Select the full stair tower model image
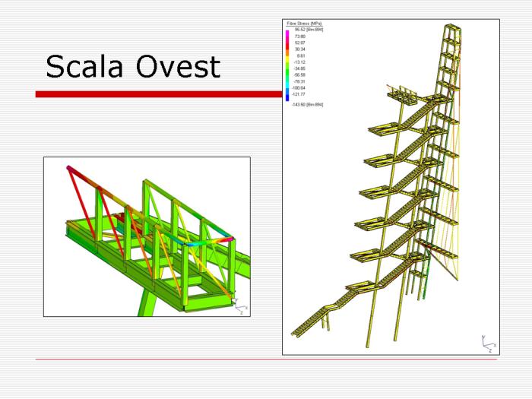 391,186
